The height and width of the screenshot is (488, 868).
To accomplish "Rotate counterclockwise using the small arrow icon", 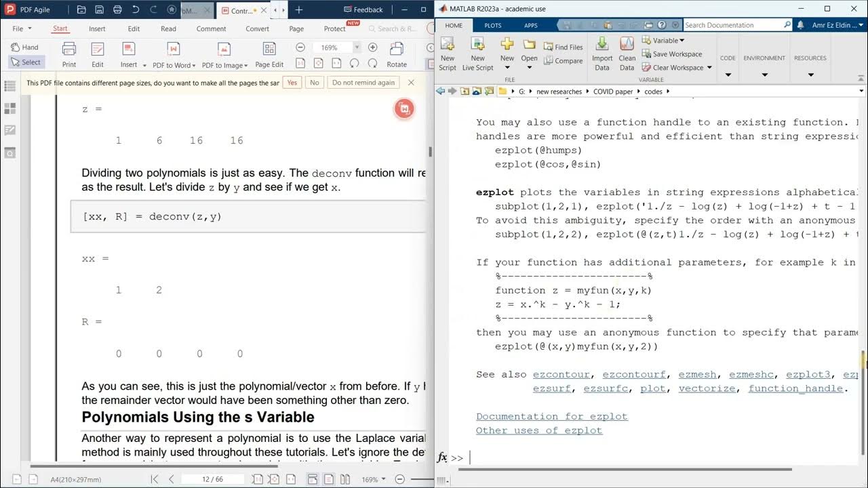I will 354,63.
